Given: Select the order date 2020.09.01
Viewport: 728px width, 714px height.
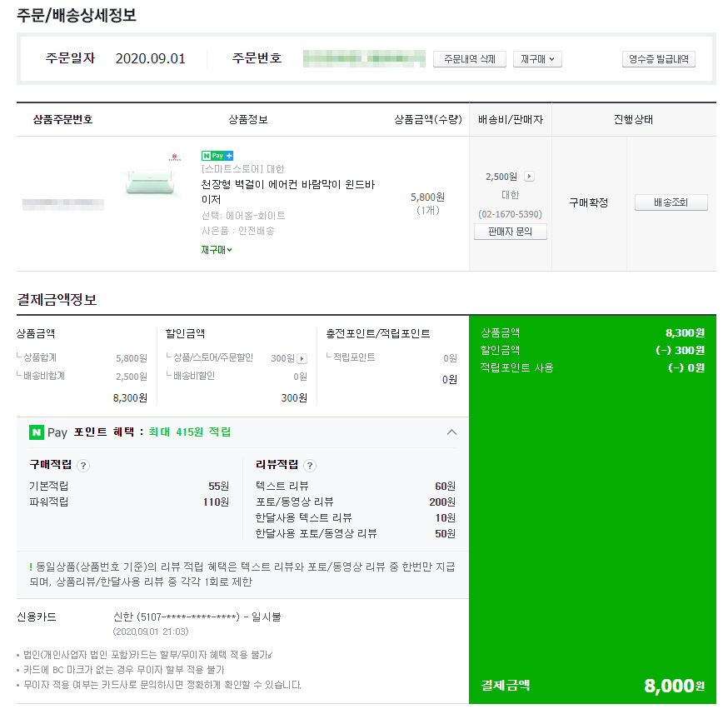Looking at the screenshot, I should 151,58.
